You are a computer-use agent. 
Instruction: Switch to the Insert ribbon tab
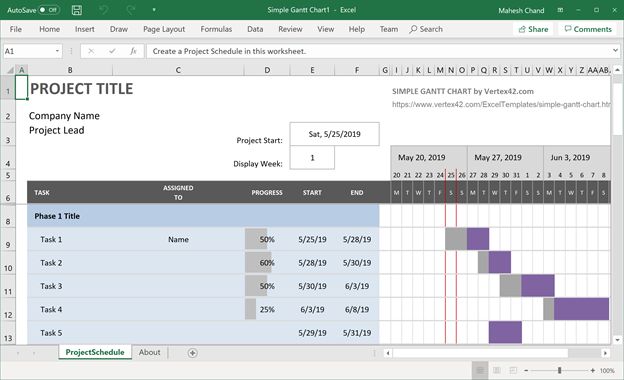pos(84,29)
